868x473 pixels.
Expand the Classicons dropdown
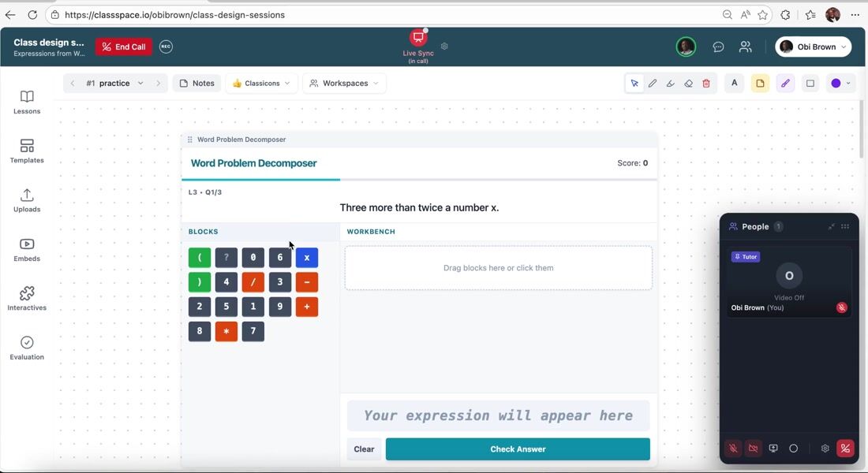coord(261,84)
